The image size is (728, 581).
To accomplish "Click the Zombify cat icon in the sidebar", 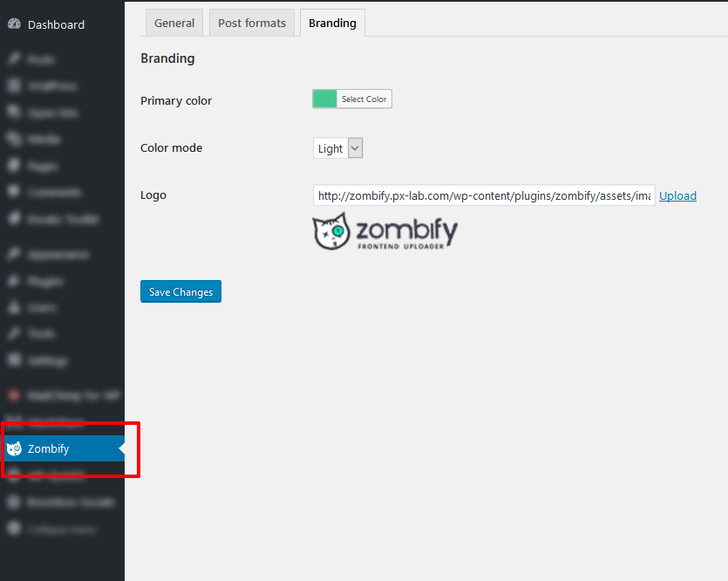I will coord(15,448).
